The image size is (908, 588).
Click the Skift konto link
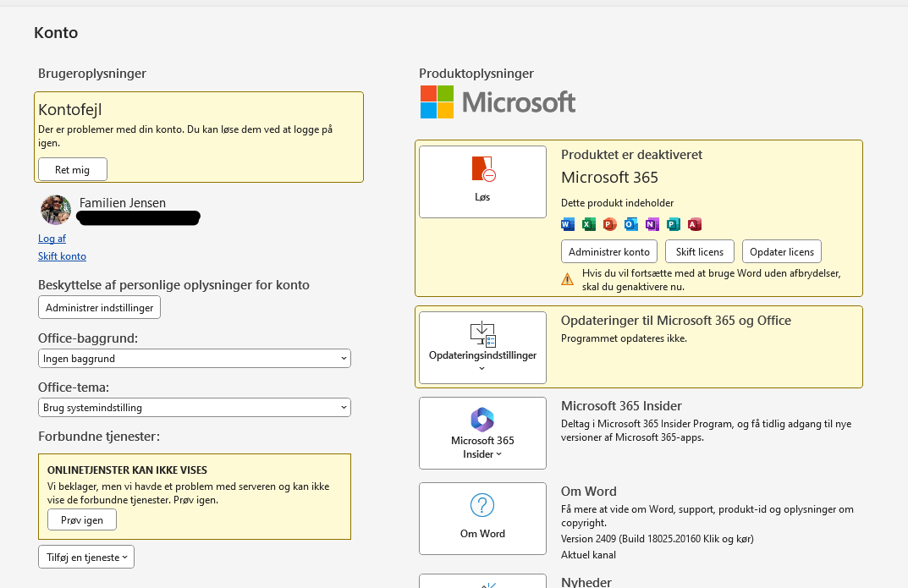coord(62,256)
